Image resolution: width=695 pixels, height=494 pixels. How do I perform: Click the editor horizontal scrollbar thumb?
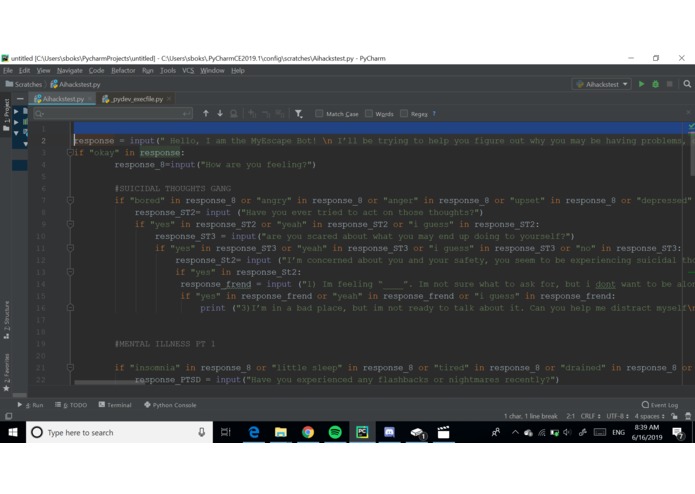(x=109, y=382)
